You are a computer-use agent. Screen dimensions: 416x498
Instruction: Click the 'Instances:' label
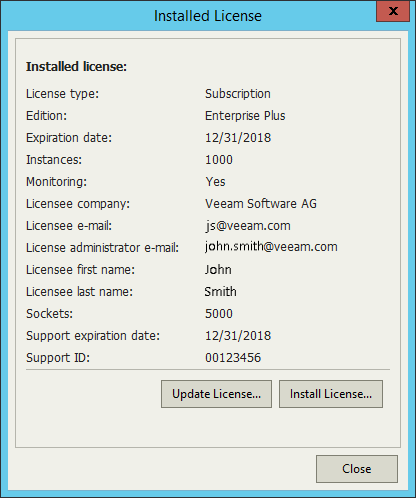[x=54, y=160]
